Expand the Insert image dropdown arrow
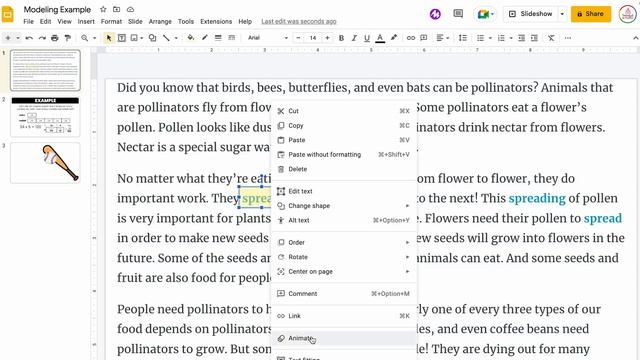The image size is (640, 360). pyautogui.click(x=142, y=38)
